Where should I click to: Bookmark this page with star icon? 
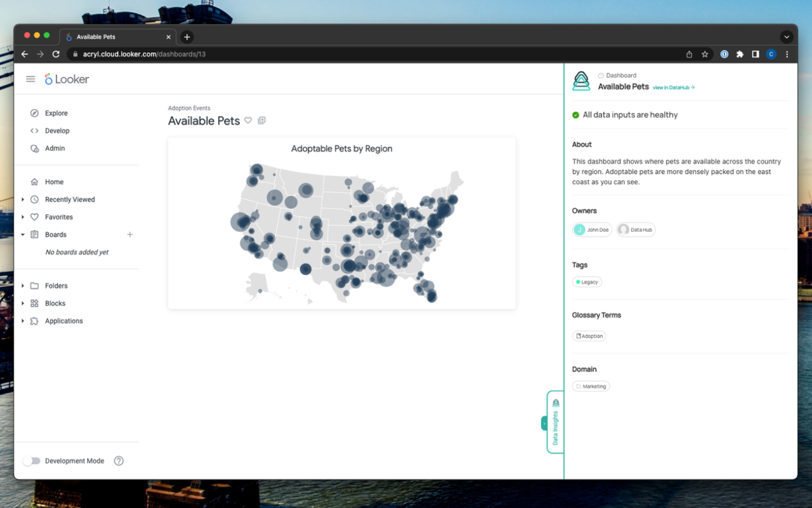(x=705, y=54)
